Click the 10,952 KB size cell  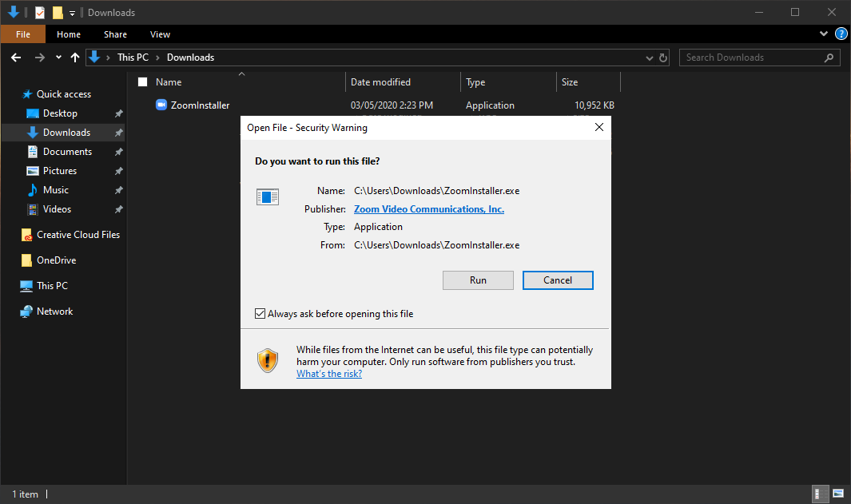coord(595,105)
